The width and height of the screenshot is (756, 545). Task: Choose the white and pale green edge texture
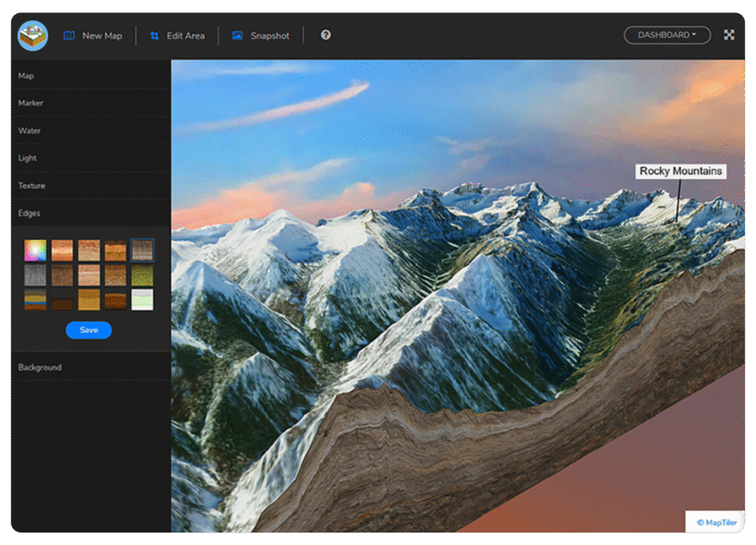[142, 300]
